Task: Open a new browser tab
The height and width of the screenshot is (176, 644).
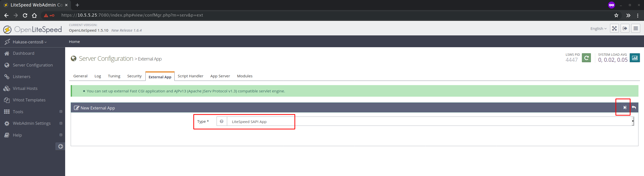Action: (77, 5)
